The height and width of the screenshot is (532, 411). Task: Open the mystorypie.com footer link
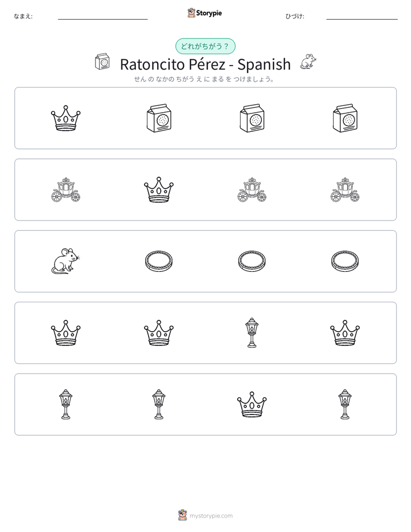[211, 516]
